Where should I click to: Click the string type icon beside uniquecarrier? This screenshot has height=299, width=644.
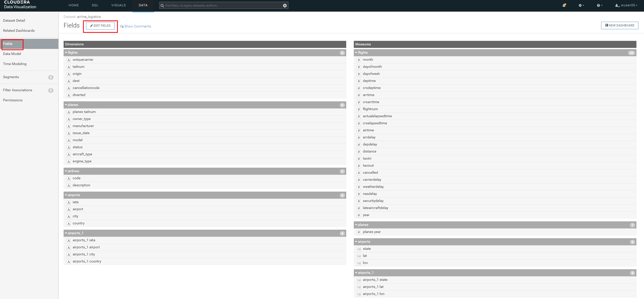pos(69,60)
